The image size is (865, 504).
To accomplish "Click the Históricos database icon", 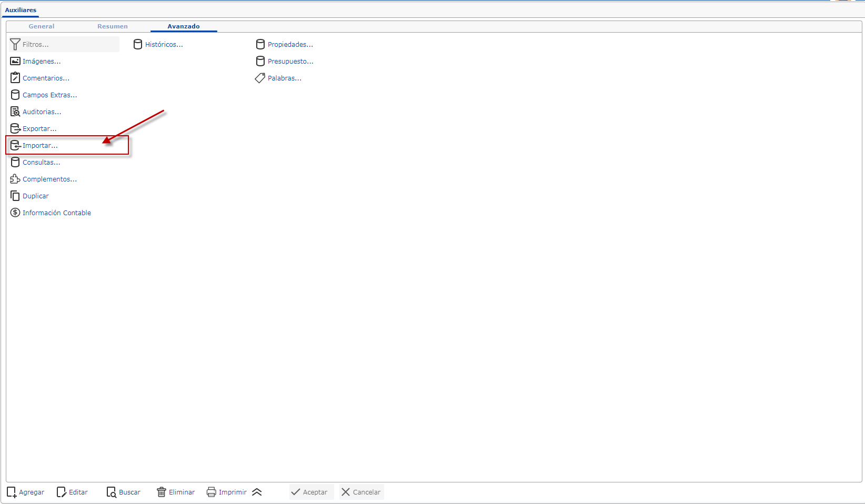I will (138, 44).
